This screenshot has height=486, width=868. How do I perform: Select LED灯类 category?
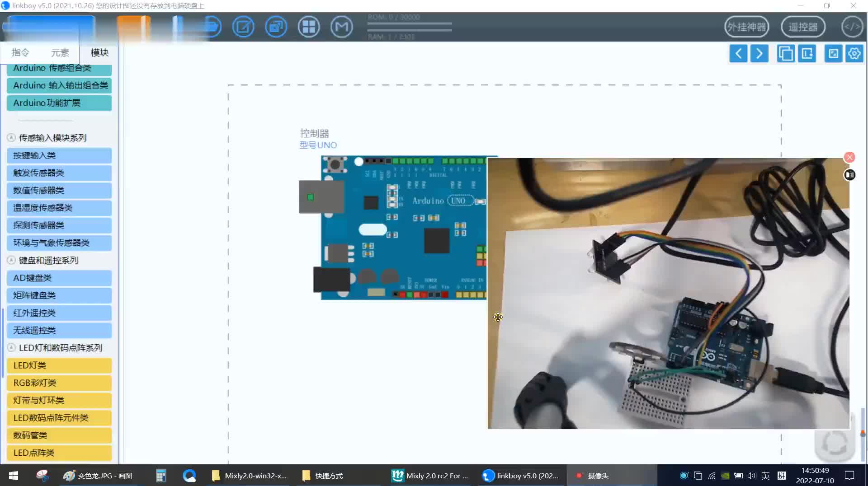(x=59, y=365)
